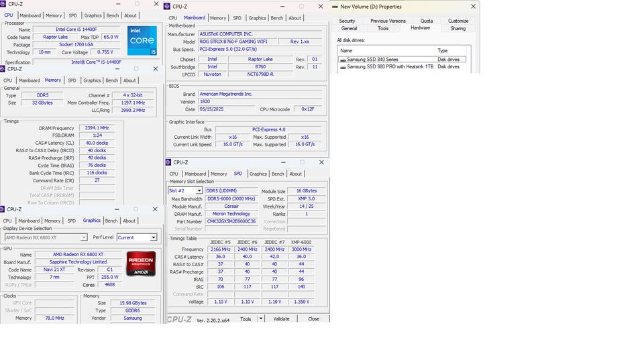Open Bench tab in the CPU-Z Mainboard window

pyautogui.click(x=277, y=18)
